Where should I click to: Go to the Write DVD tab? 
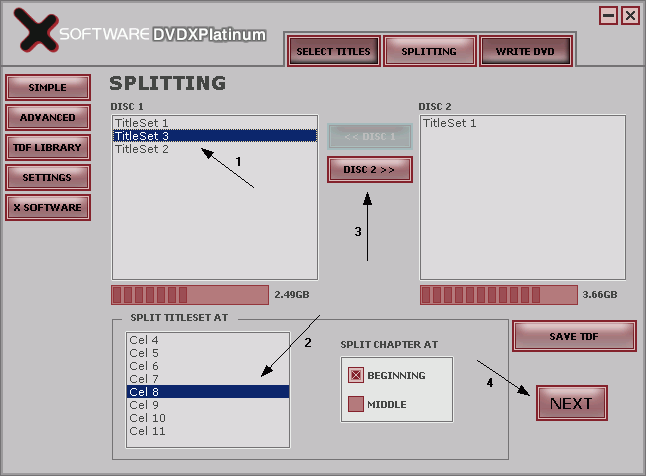point(525,51)
